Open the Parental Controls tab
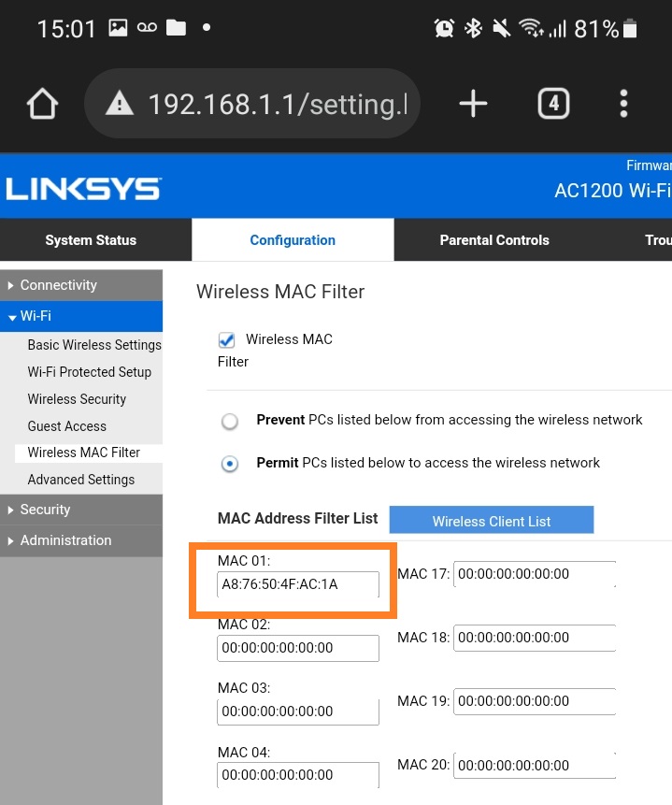 [x=494, y=240]
